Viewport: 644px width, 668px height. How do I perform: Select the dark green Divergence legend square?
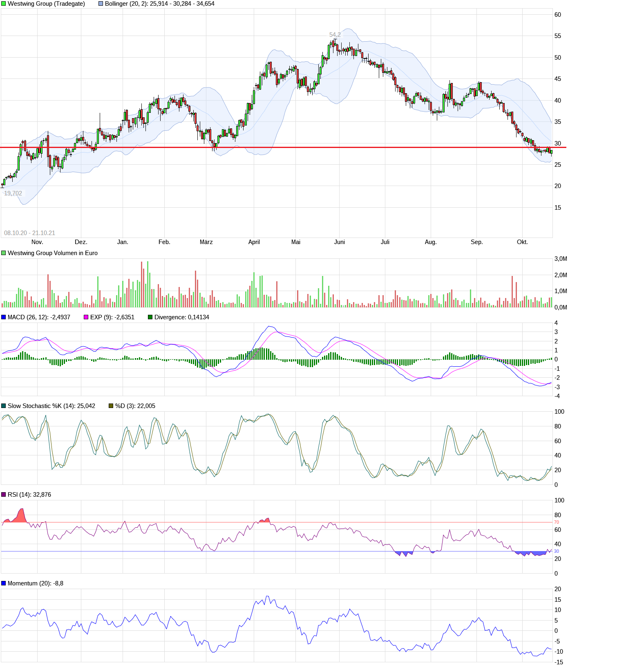[150, 317]
